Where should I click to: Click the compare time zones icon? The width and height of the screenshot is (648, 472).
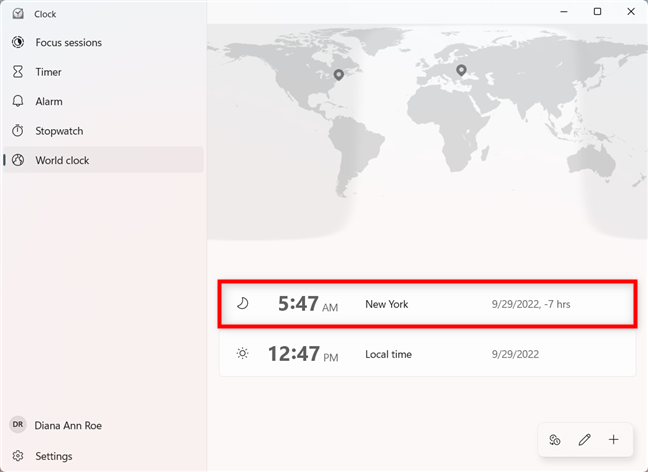[x=555, y=440]
